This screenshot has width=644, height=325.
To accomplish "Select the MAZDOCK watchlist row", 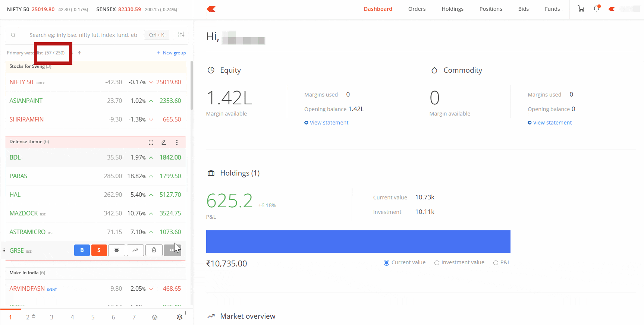I will tap(95, 214).
